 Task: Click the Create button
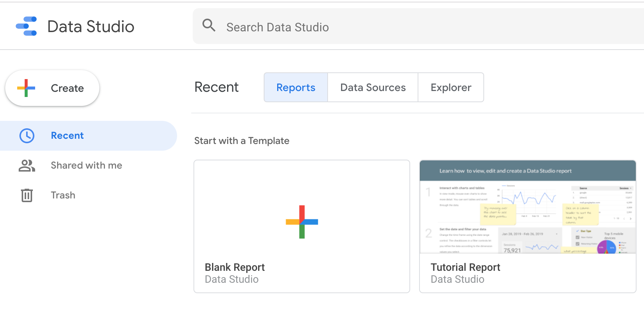(x=52, y=88)
